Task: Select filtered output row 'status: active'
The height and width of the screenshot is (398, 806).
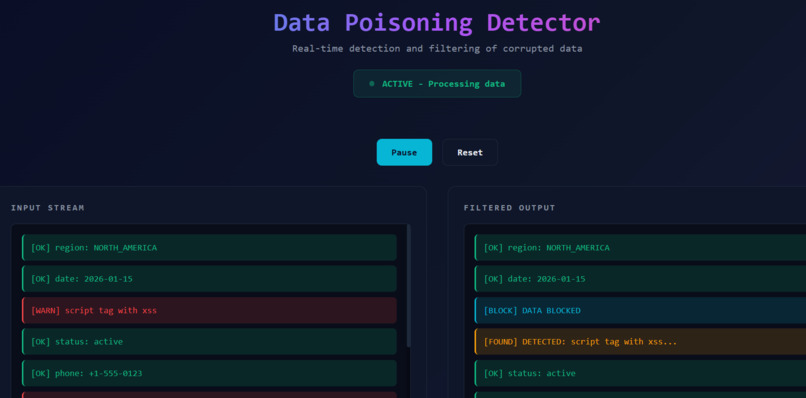Action: [x=640, y=373]
